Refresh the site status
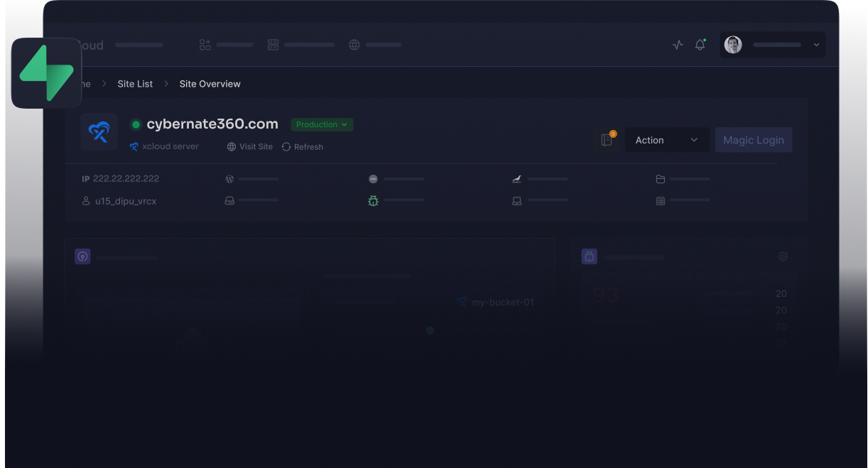The image size is (868, 468). pos(303,147)
